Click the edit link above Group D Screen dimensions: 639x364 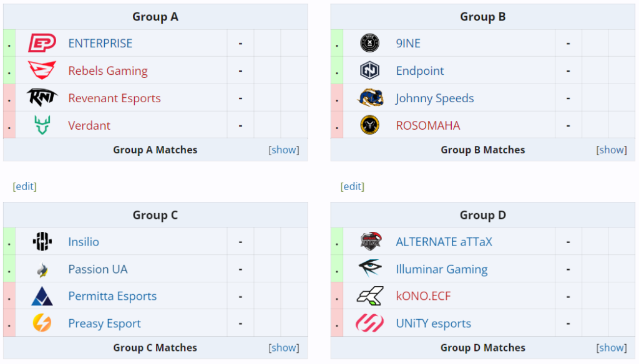(353, 186)
